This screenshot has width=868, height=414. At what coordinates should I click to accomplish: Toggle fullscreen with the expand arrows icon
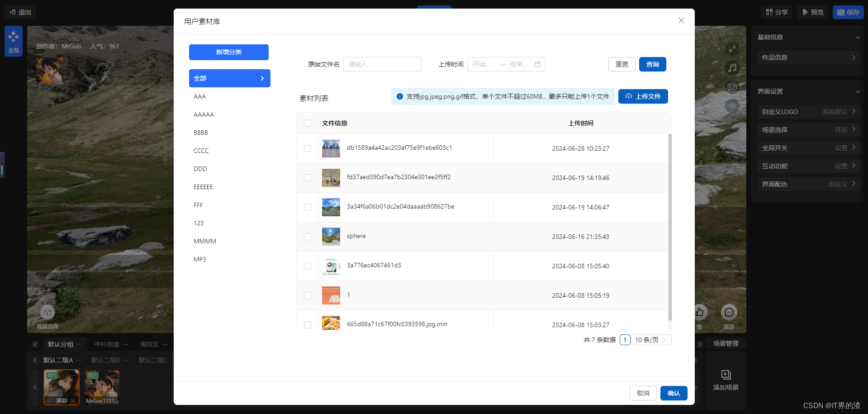coord(732,49)
